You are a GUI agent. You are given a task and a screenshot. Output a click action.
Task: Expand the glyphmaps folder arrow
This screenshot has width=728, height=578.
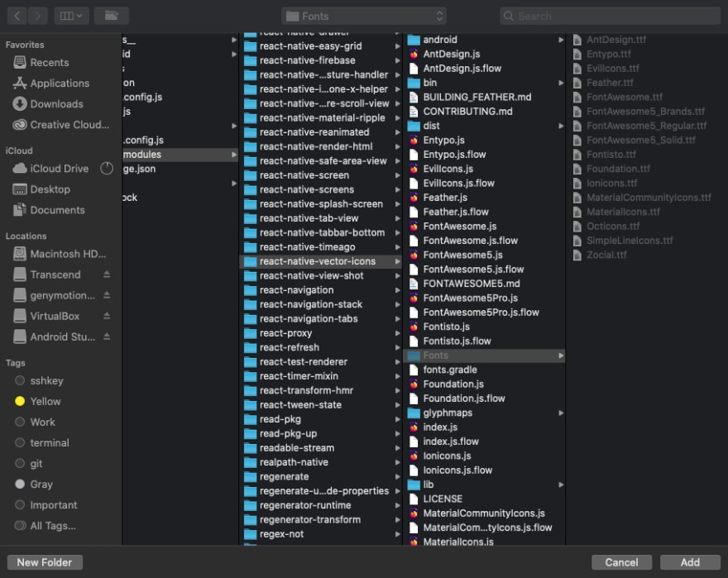[x=561, y=413]
